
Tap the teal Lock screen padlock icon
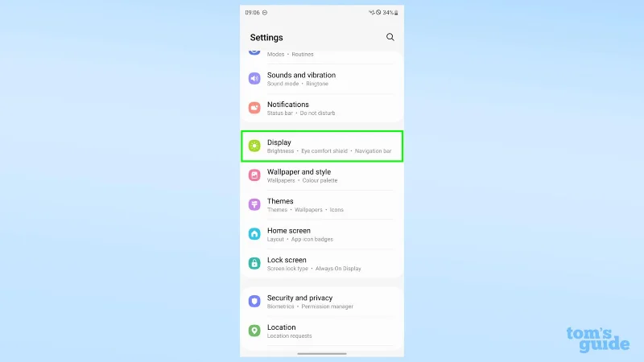click(254, 263)
